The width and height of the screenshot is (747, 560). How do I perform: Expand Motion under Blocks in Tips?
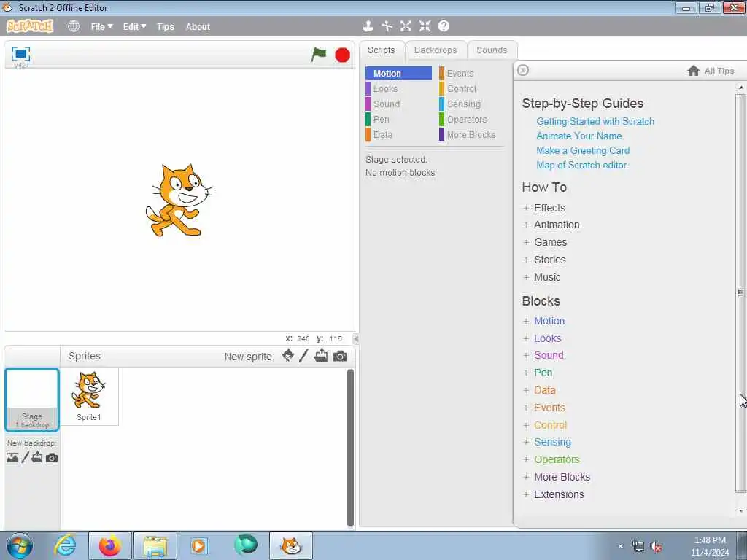point(543,321)
